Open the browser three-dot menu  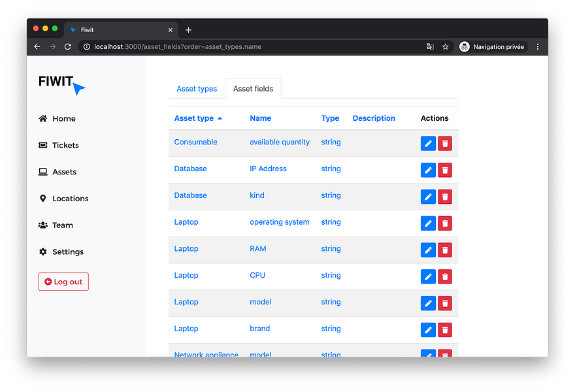pyautogui.click(x=538, y=46)
